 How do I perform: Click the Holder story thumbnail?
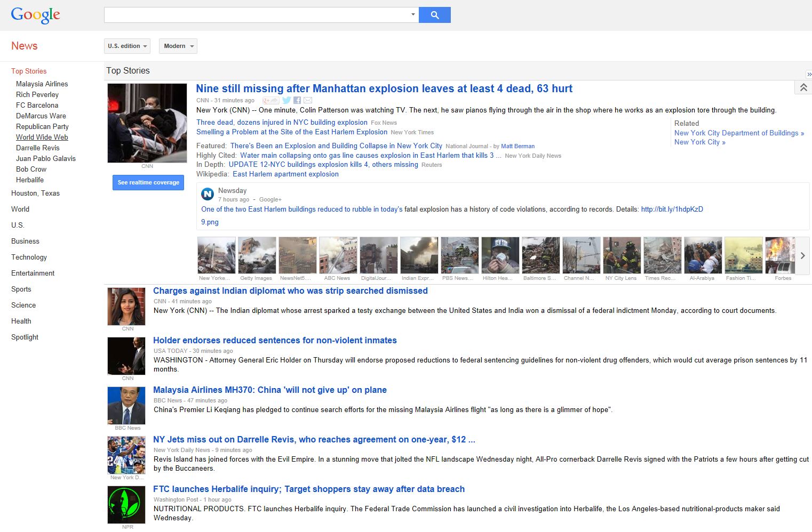(x=126, y=356)
